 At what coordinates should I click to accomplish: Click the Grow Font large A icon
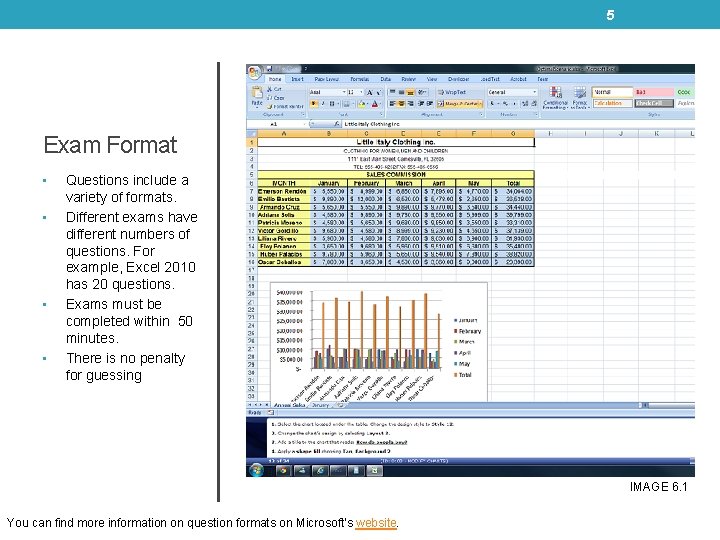[x=369, y=93]
